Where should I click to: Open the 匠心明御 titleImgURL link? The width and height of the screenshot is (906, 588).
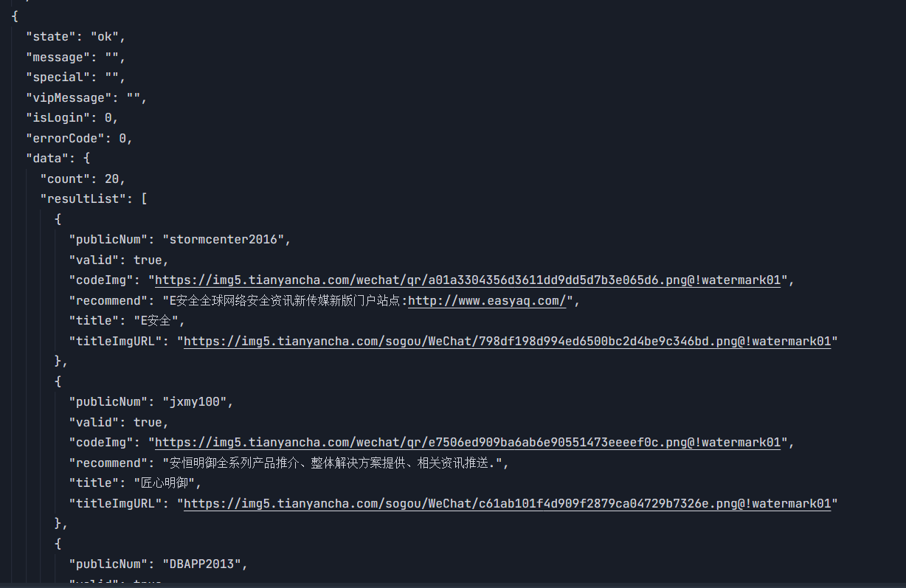[507, 504]
